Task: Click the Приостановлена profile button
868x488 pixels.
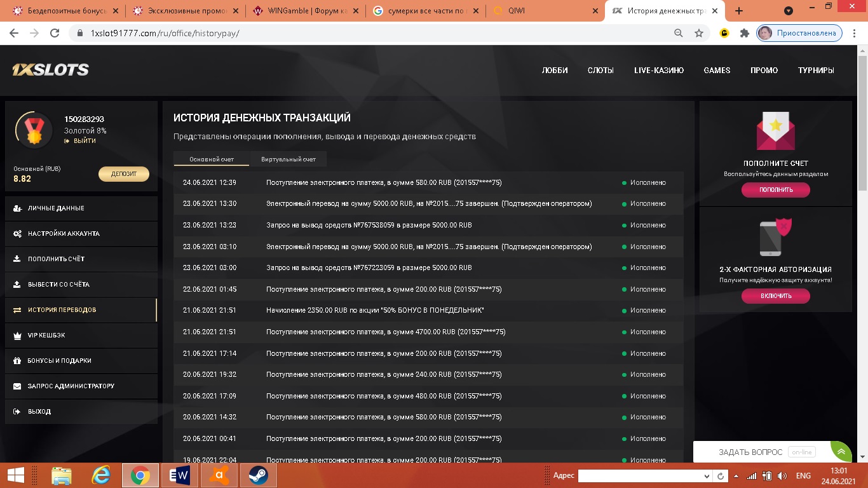Action: pos(799,33)
